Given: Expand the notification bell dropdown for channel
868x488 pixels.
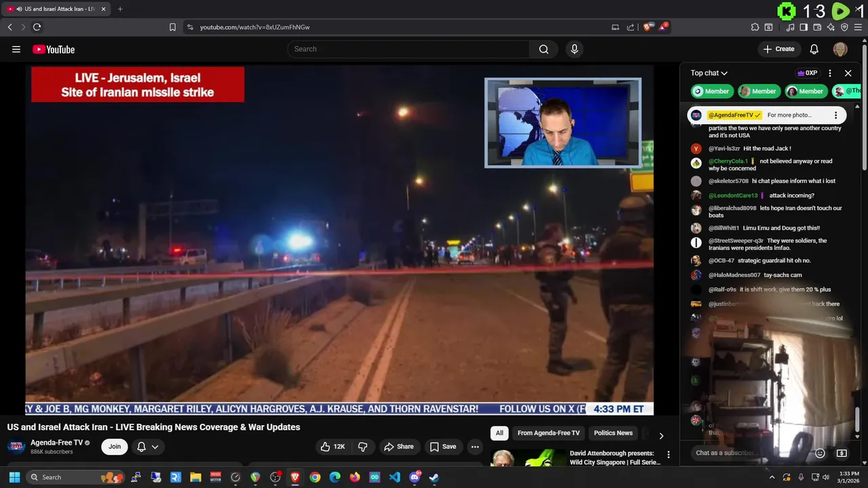Looking at the screenshot, I should 148,447.
